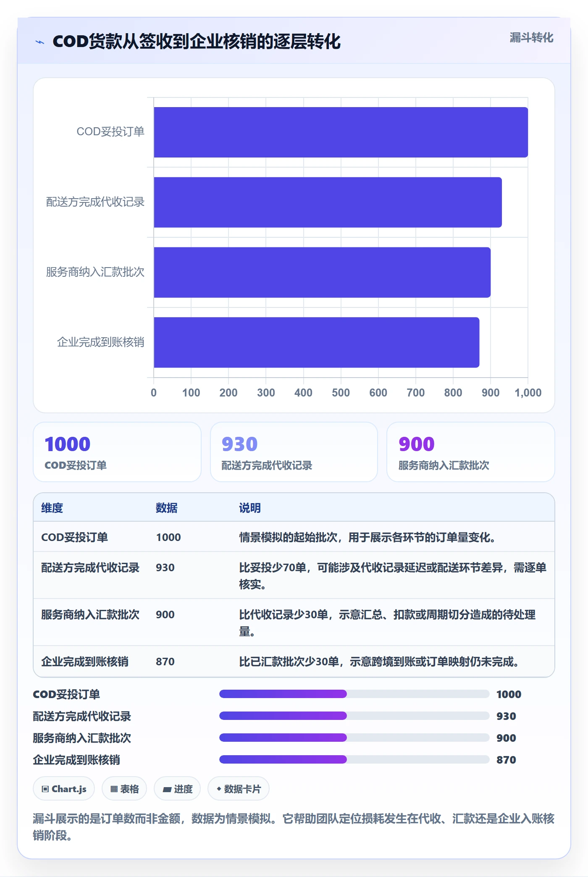Click the 服务商纳入汇款批次 progress bar
Image resolution: width=588 pixels, height=877 pixels.
pyautogui.click(x=354, y=738)
